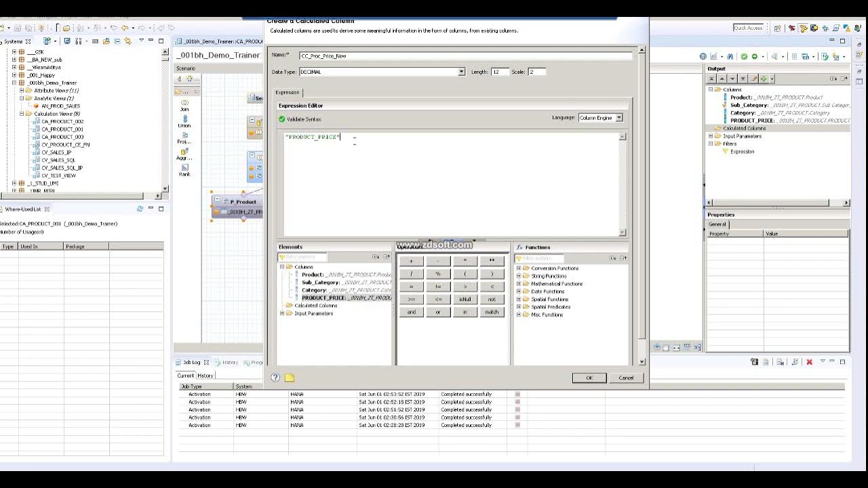Viewport: 868px width, 488px height.
Task: Expand Misc Functions folder
Action: coord(519,314)
